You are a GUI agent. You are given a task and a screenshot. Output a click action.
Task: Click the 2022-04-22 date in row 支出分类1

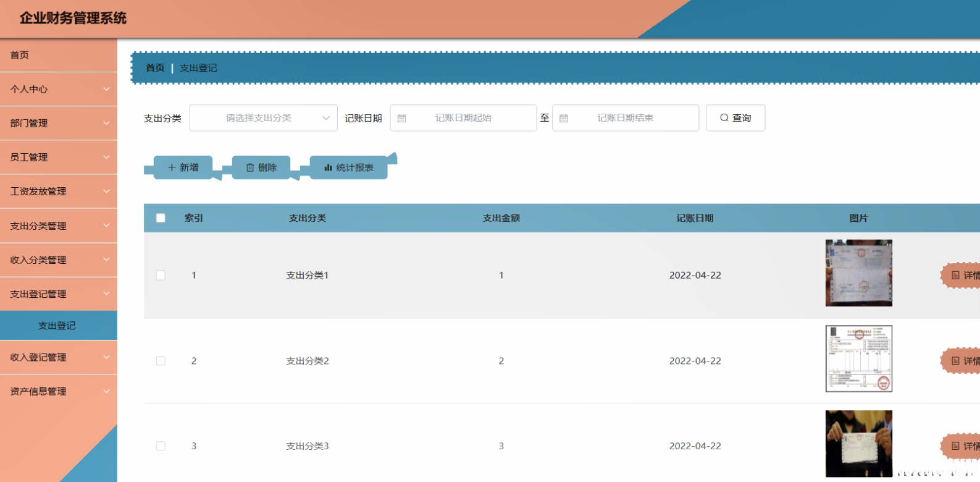[695, 275]
